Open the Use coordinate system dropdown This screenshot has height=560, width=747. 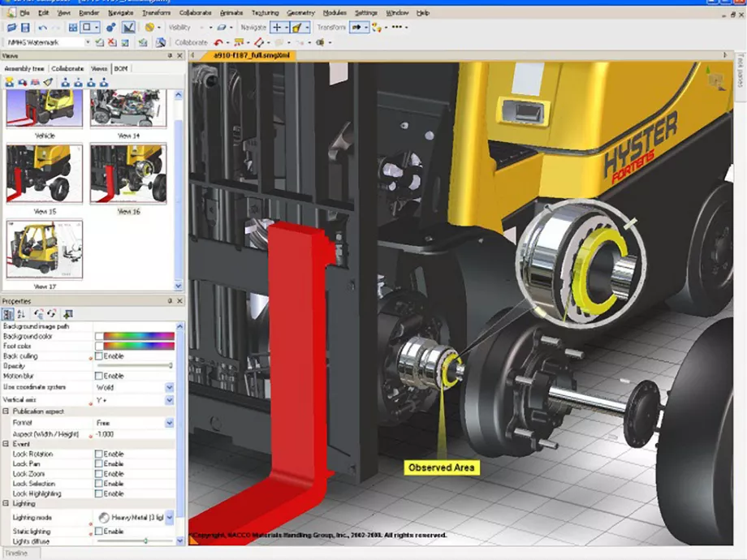coord(170,388)
